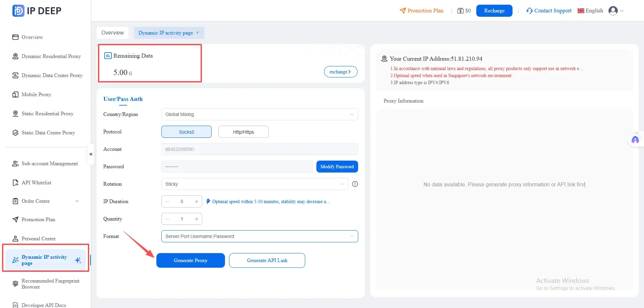
Task: Click the Order Center icon
Action: (x=15, y=201)
